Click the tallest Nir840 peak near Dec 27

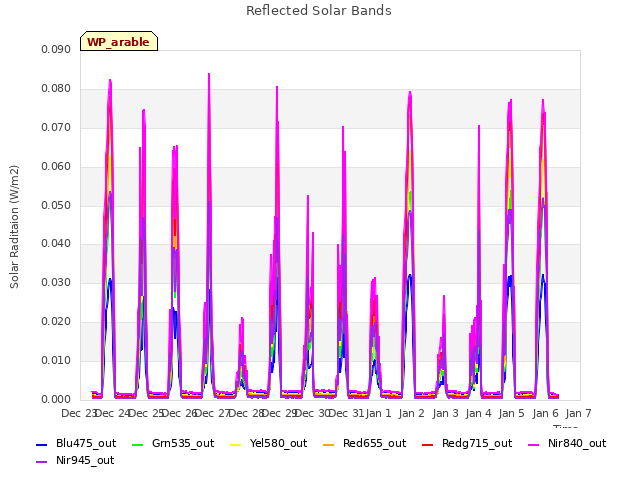click(209, 75)
